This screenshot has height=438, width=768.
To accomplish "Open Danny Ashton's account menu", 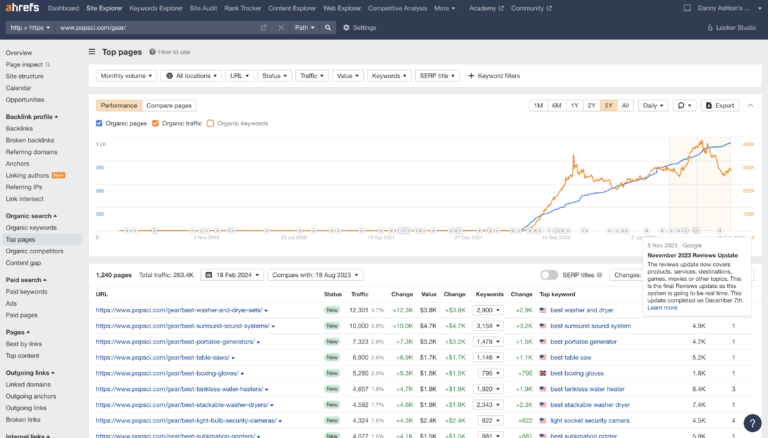I will point(729,8).
